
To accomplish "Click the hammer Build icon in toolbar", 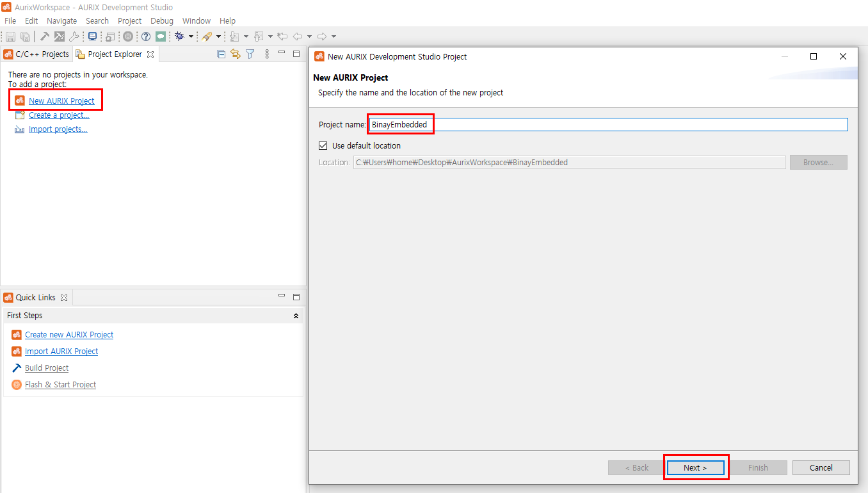I will click(x=45, y=36).
